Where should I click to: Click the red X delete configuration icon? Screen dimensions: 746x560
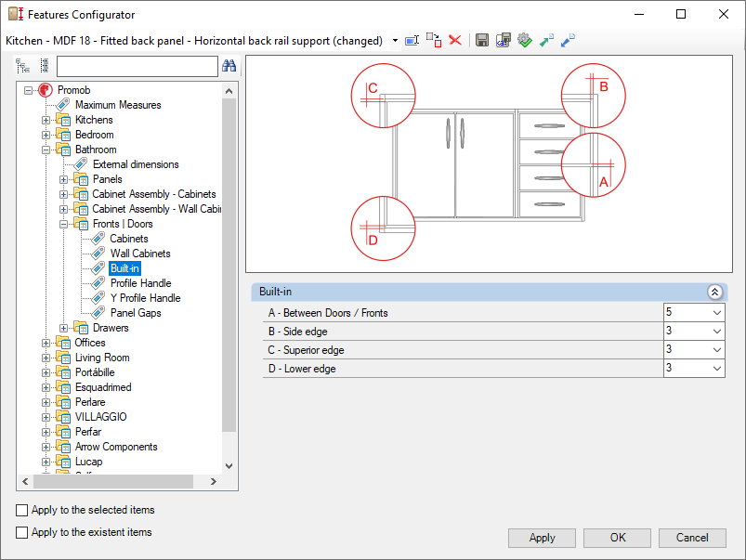click(x=455, y=41)
